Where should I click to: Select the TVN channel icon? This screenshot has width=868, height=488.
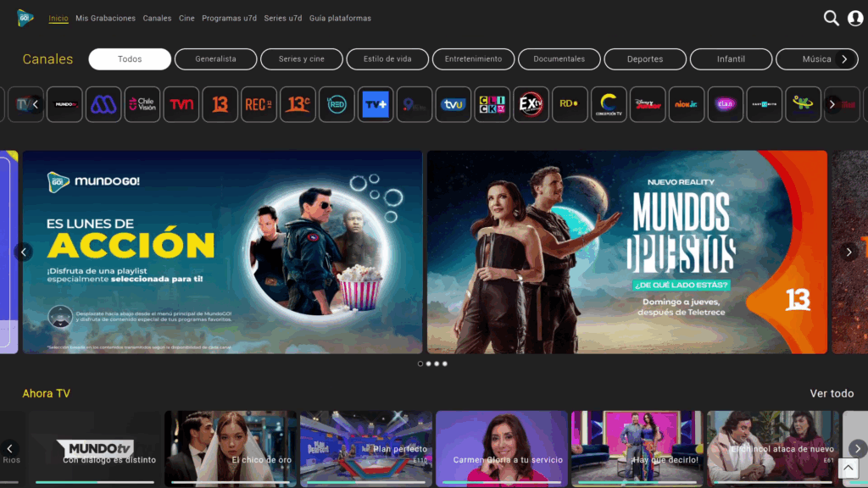tap(181, 104)
